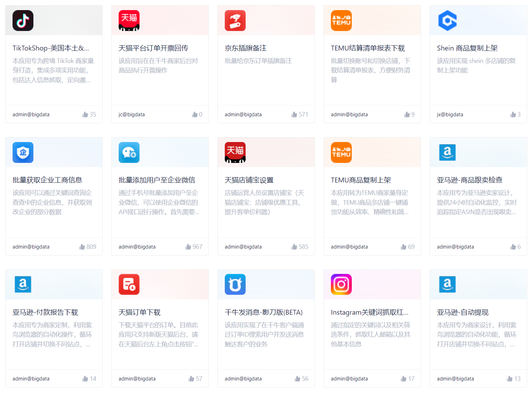Click the Amazon icon on 亚马逊-付款报告下载 card
This screenshot has height=393, width=532.
(23, 284)
